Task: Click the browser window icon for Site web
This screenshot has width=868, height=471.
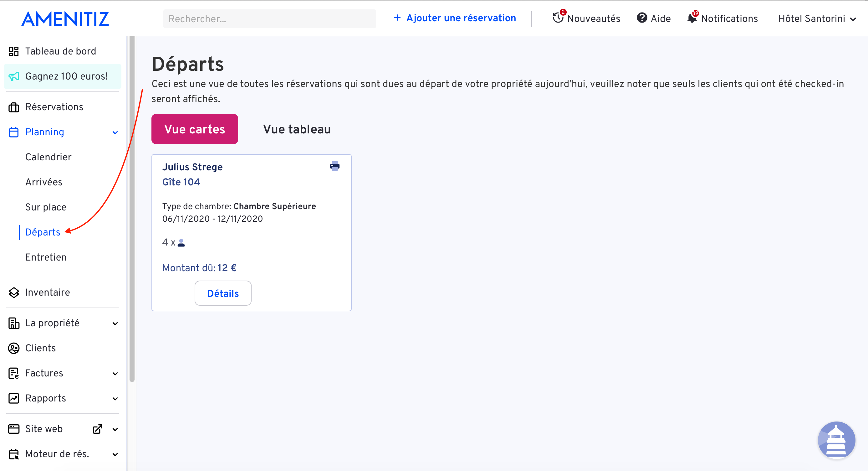Action: pos(14,429)
